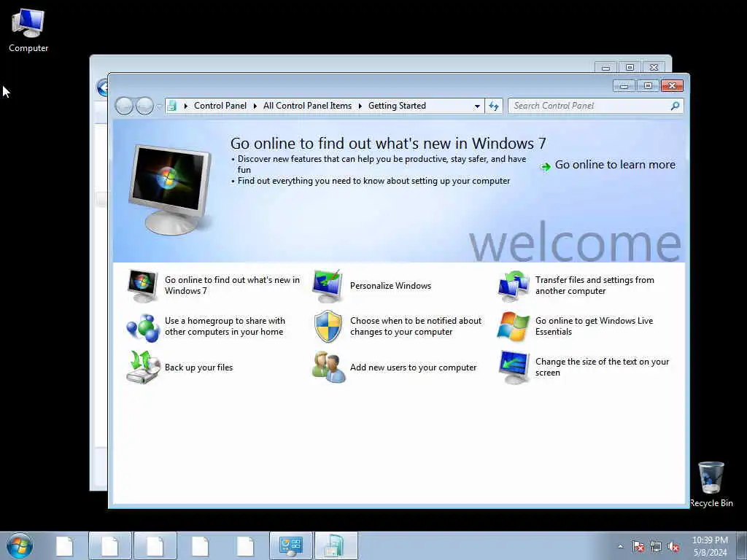
Task: Click the large Windows 7 monitor image
Action: pyautogui.click(x=171, y=189)
